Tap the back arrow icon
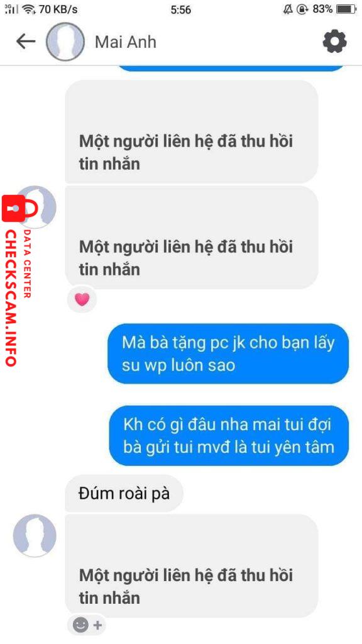The image size is (362, 644). pyautogui.click(x=25, y=42)
